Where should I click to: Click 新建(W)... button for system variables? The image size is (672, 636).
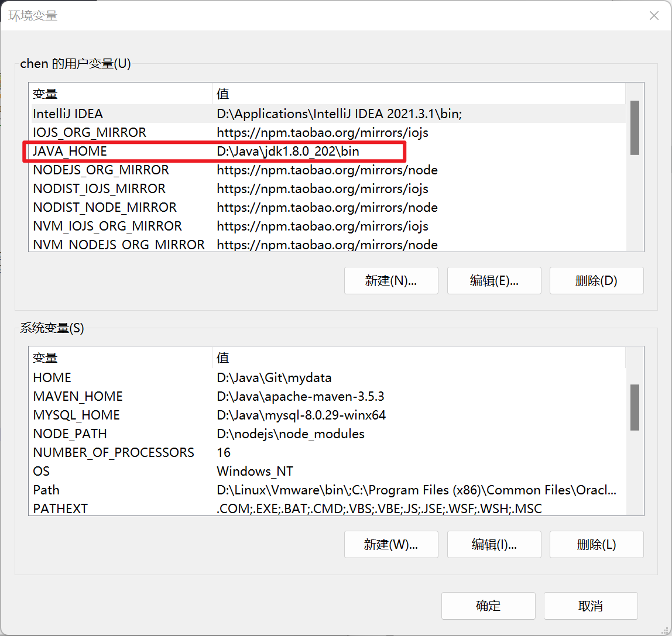[391, 544]
